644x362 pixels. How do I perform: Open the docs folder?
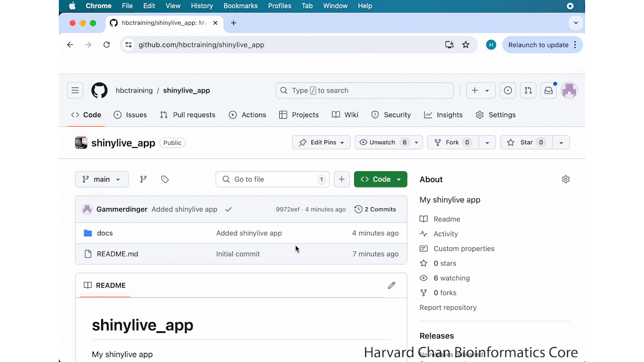[105, 233]
